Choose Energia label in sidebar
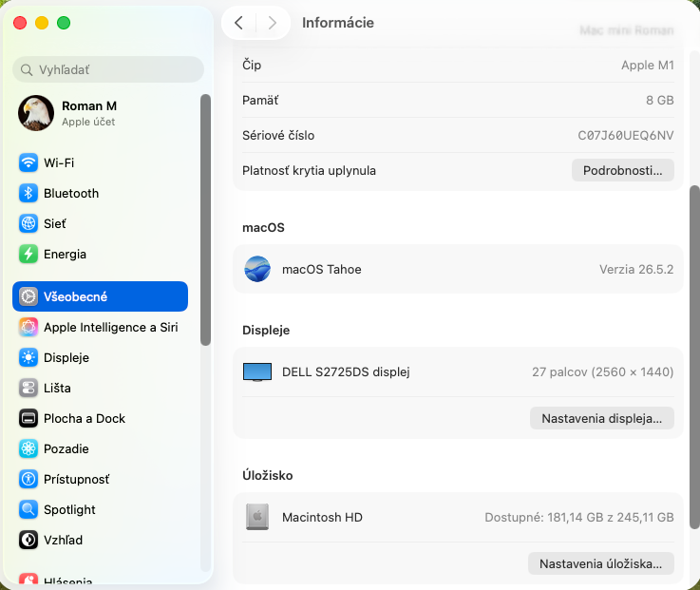 click(65, 254)
